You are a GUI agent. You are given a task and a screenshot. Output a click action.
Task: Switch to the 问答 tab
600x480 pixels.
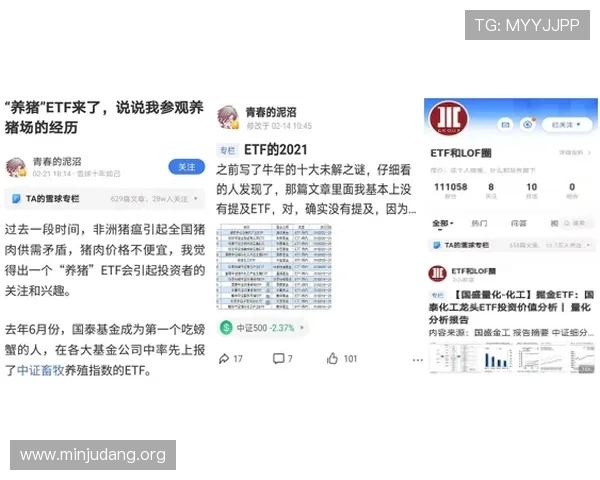(x=518, y=224)
